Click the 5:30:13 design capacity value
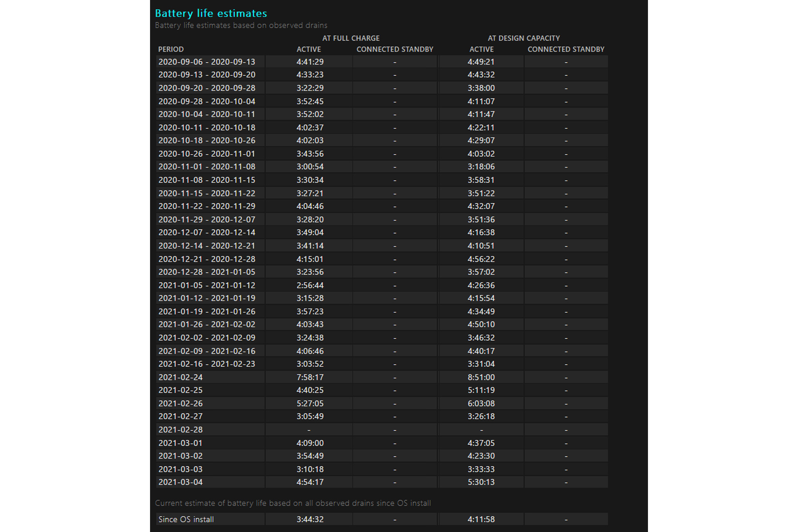The image size is (798, 532). point(481,482)
